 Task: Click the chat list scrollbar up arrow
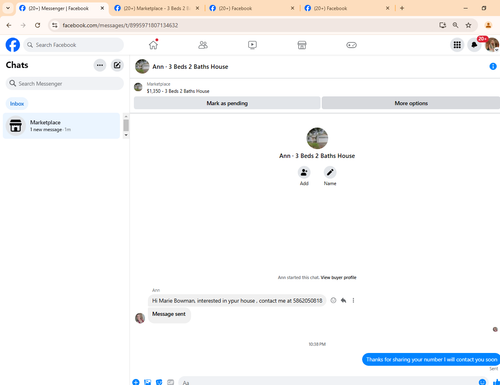coord(126,116)
